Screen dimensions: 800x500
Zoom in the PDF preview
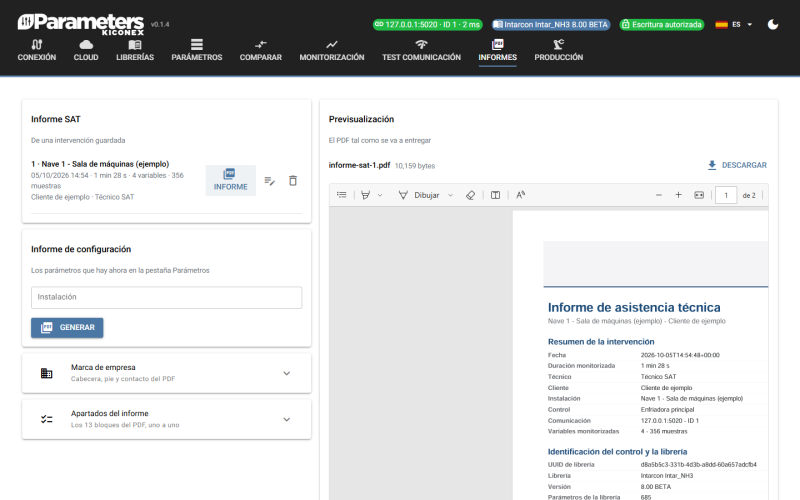pyautogui.click(x=679, y=195)
